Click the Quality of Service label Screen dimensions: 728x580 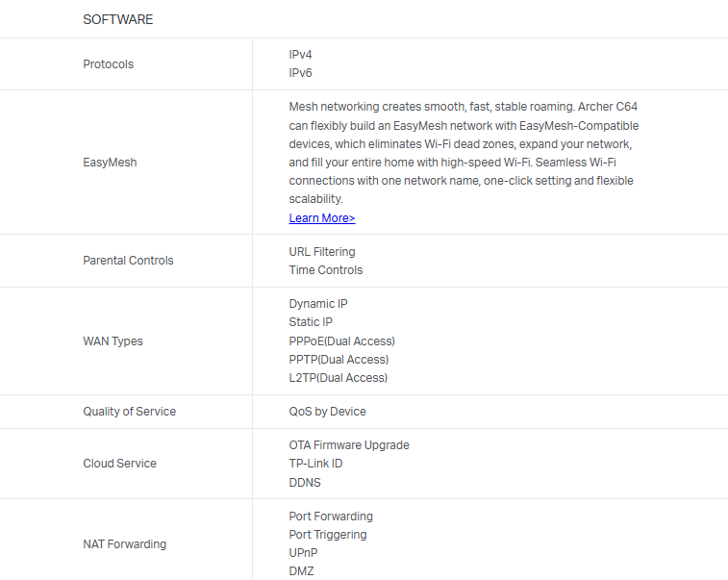(129, 412)
